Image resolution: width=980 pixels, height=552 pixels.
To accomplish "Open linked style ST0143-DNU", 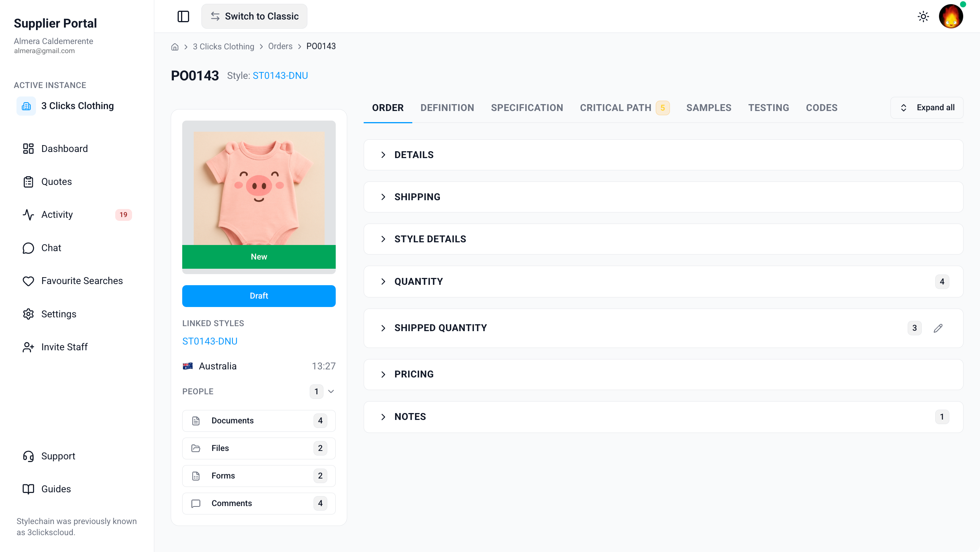I will tap(210, 341).
